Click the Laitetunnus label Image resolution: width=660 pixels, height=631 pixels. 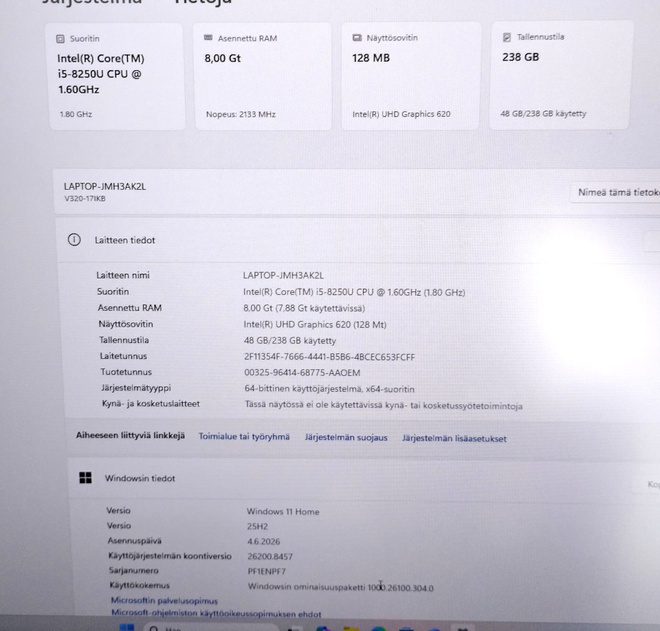pyautogui.click(x=123, y=356)
